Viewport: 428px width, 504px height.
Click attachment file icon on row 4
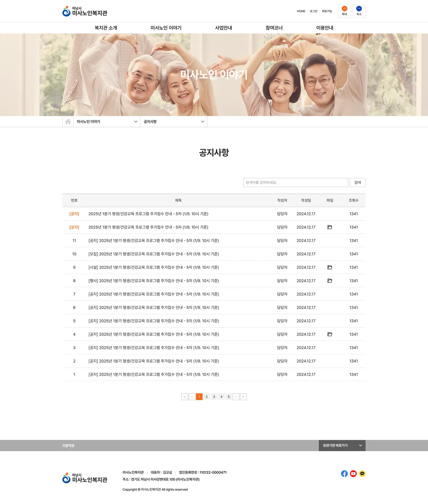330,334
